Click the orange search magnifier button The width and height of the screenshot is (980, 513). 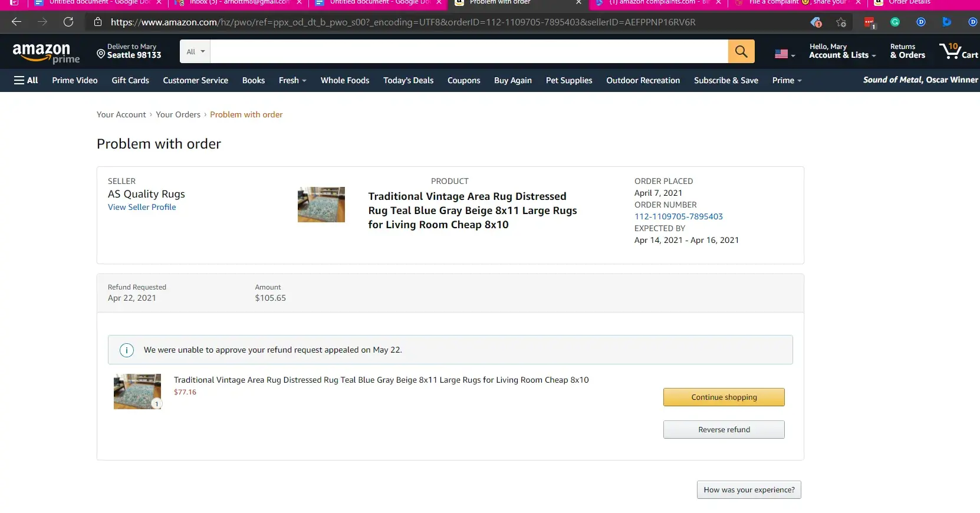pos(741,51)
